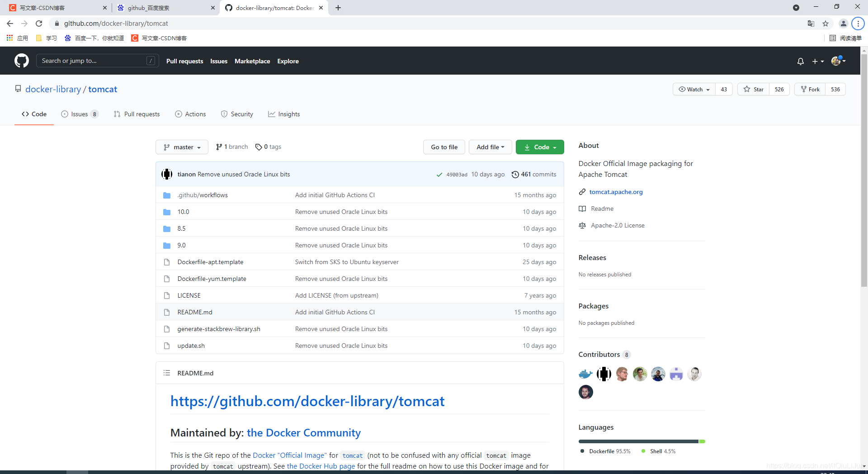Toggle the README table of contents icon
The image size is (868, 474).
point(167,373)
